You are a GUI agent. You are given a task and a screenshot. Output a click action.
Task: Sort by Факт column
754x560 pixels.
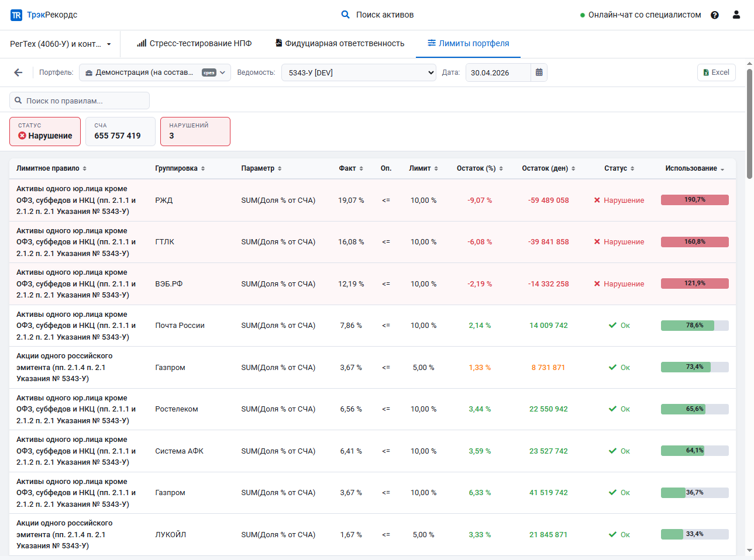pyautogui.click(x=351, y=168)
